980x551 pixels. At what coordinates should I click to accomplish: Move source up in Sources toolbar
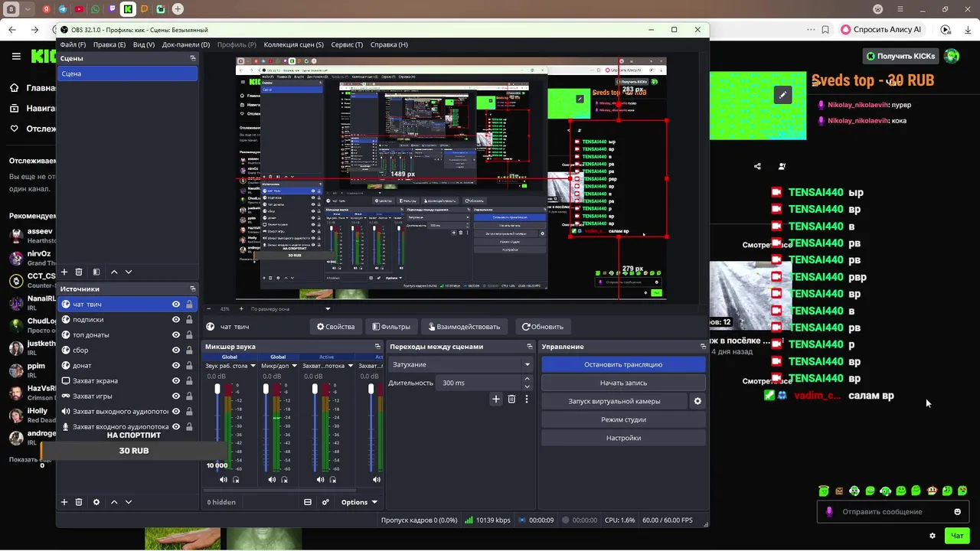click(114, 502)
